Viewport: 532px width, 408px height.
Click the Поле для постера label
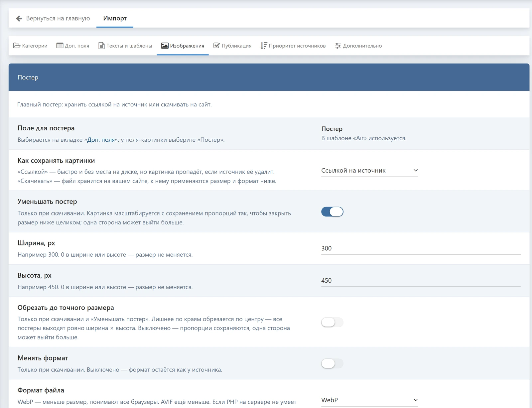(46, 128)
